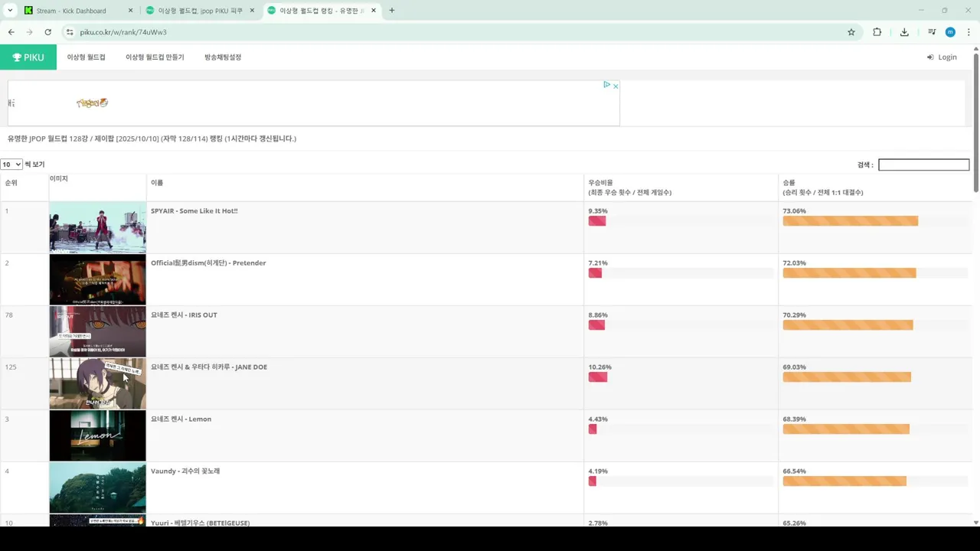Viewport: 980px width, 551px height.
Task: Switch to Stream - Kick Dashboard tab
Action: click(x=79, y=11)
